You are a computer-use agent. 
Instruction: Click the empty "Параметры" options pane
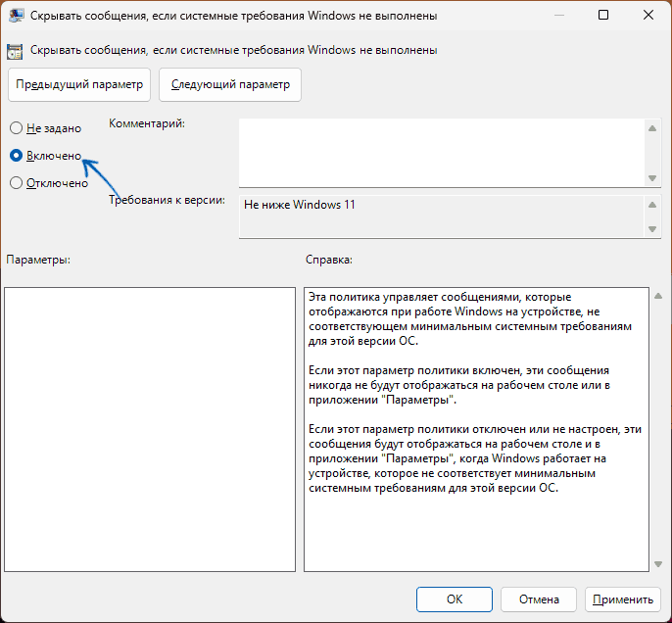(150, 429)
